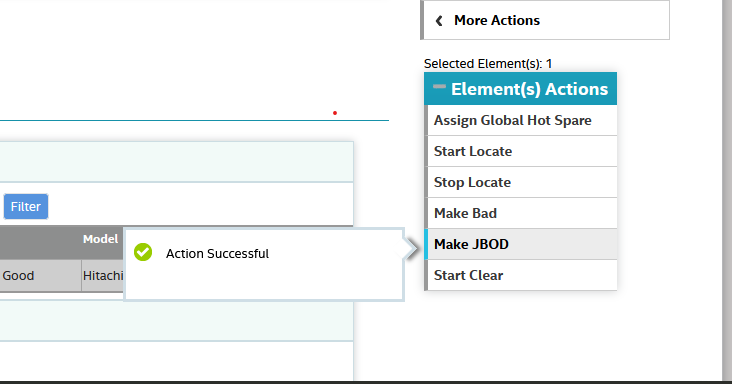Click the Element(s) Actions header title
The image size is (732, 384).
pyautogui.click(x=529, y=89)
